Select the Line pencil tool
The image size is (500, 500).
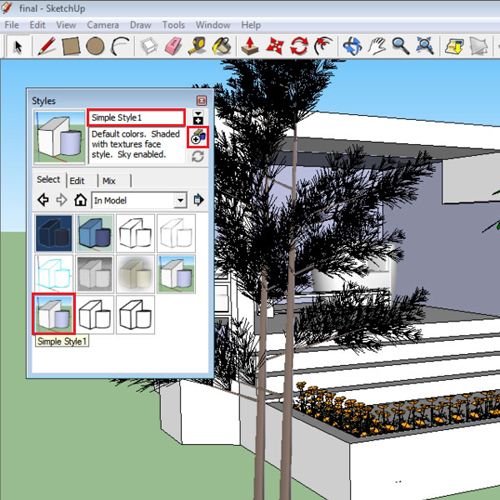(x=47, y=46)
